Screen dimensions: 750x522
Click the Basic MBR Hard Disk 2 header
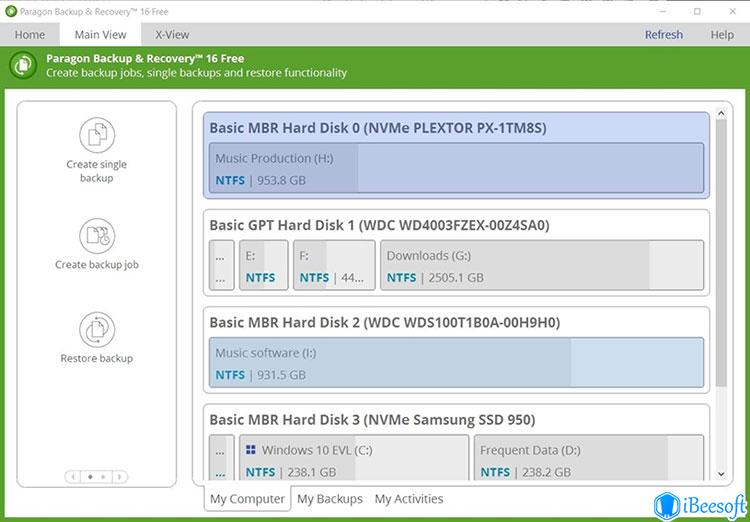coord(385,322)
